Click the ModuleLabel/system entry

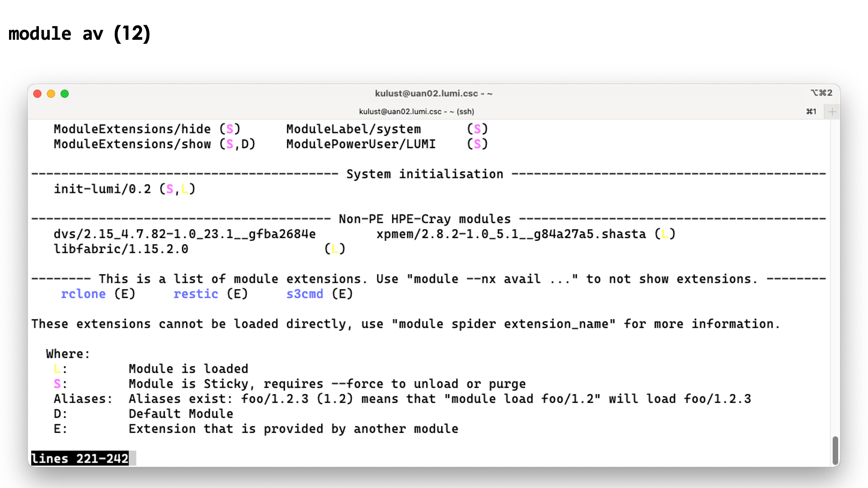coord(354,129)
